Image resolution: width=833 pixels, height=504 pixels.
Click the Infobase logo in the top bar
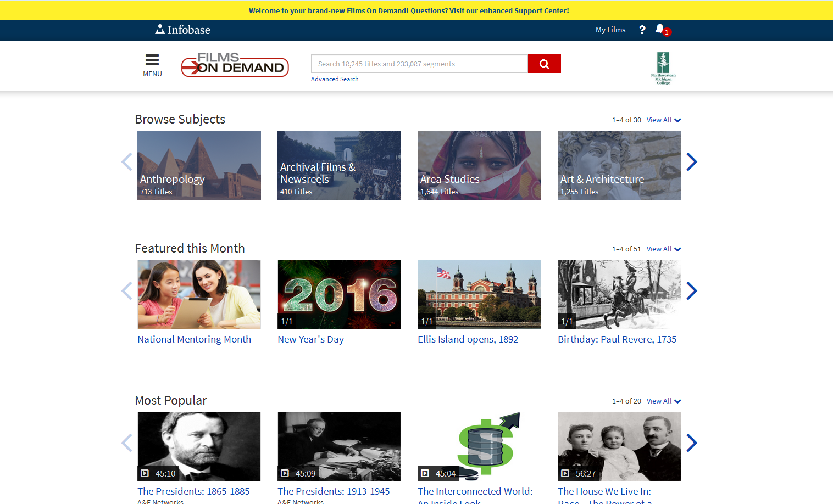point(182,30)
